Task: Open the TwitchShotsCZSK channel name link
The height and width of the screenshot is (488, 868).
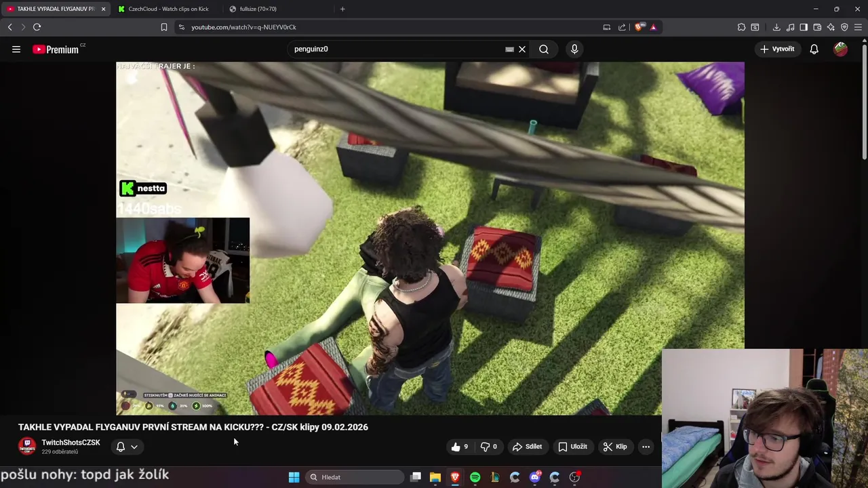Action: pos(71,443)
